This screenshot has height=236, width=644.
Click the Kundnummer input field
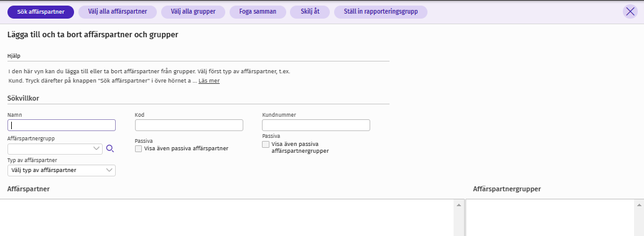click(x=316, y=125)
